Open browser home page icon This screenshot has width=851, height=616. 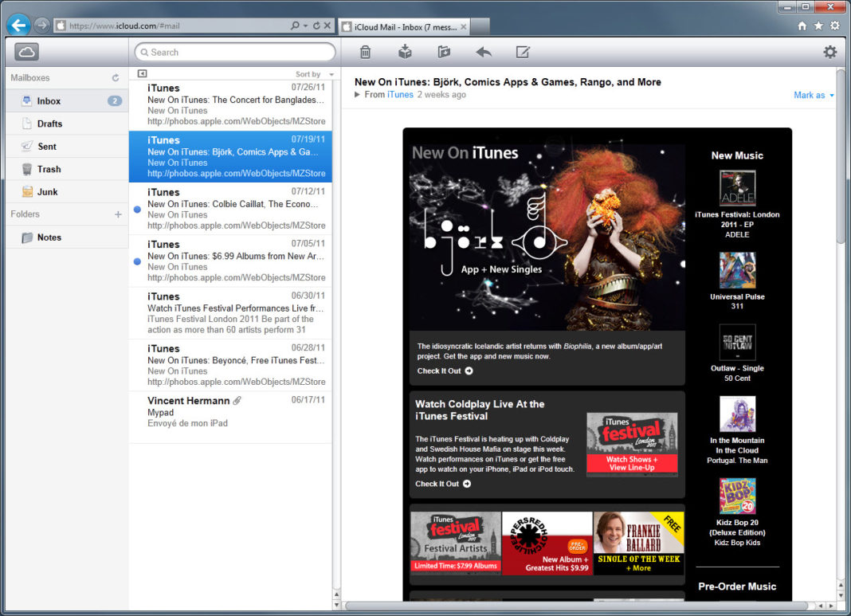click(x=802, y=26)
